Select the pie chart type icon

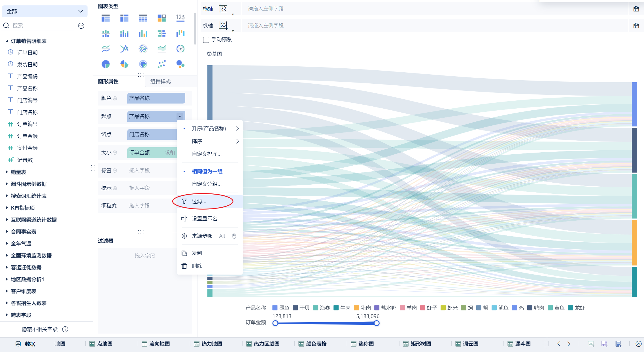coord(106,64)
